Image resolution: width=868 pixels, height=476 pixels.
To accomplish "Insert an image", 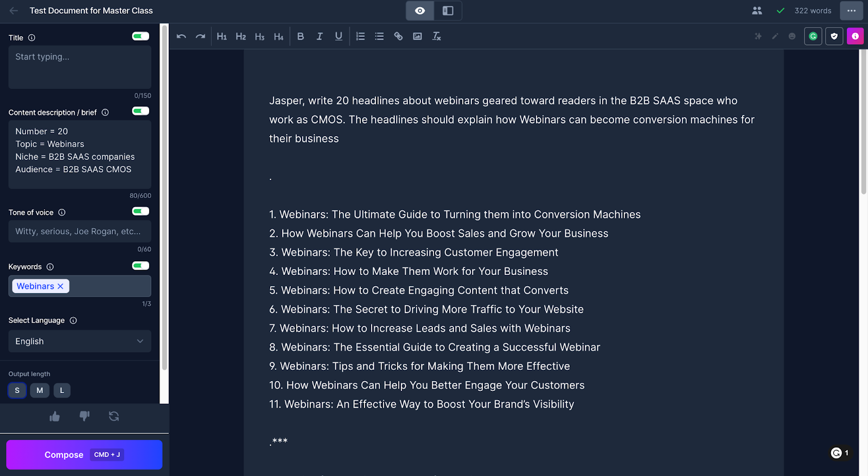I will pos(417,36).
